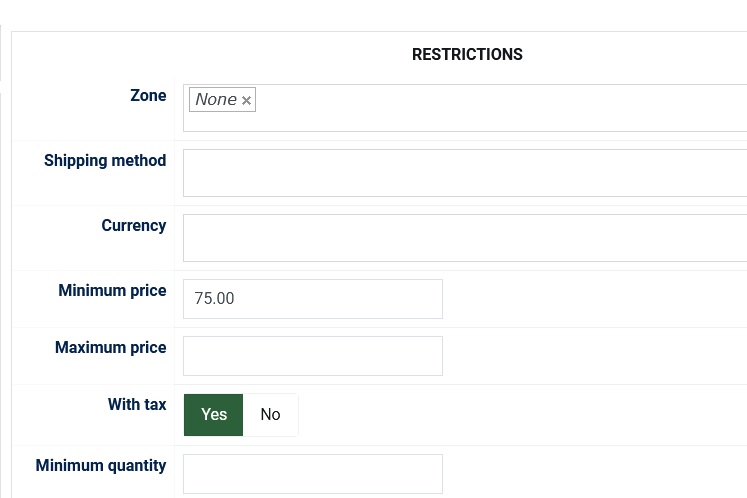747x498 pixels.
Task: Click the Minimum quantity label
Action: point(101,466)
